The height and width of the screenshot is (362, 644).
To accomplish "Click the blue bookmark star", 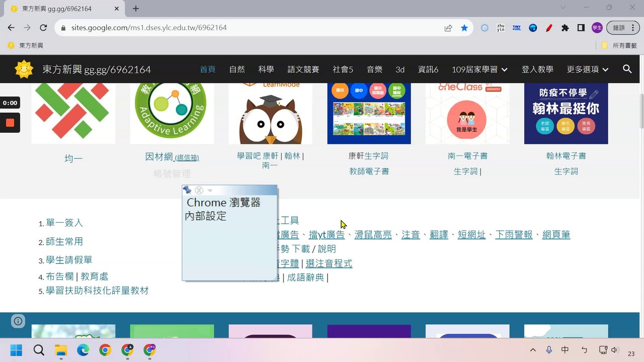I will [464, 28].
